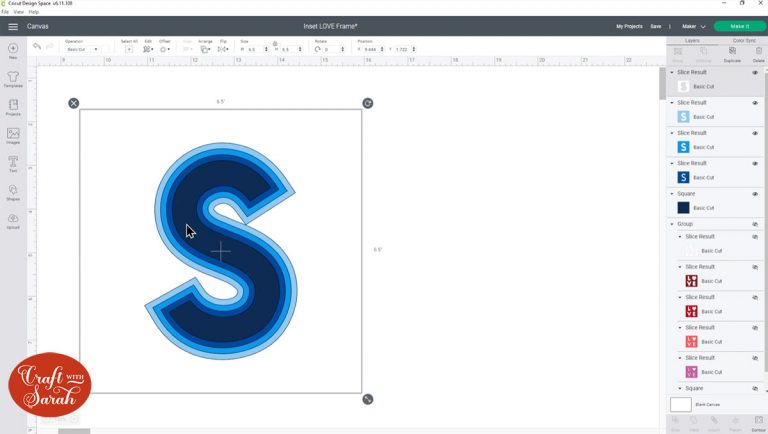
Task: Click the rotate handle on selection
Action: coord(368,103)
